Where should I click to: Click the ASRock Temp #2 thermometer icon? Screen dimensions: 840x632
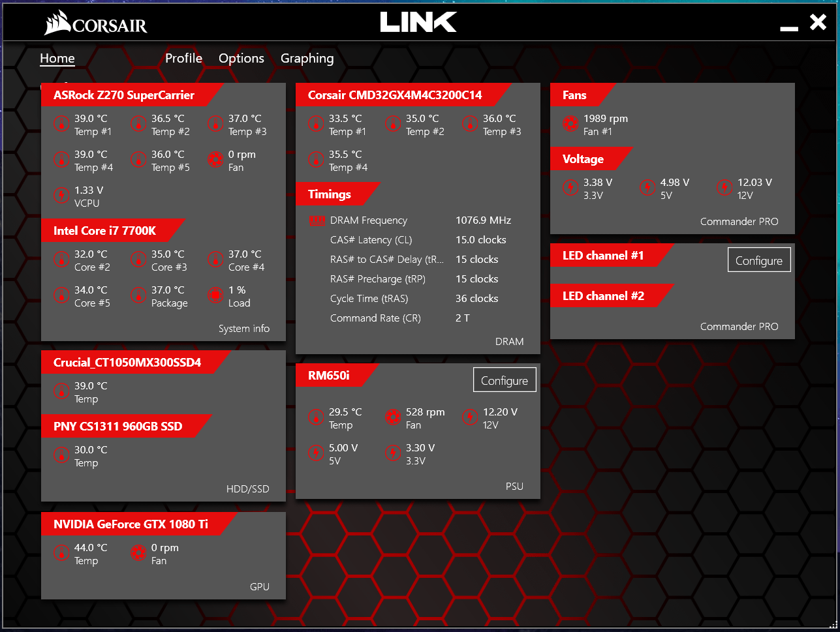(x=138, y=124)
